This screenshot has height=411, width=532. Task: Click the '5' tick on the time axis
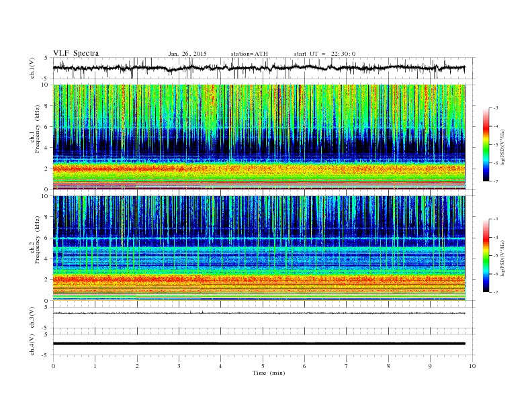[x=263, y=366]
